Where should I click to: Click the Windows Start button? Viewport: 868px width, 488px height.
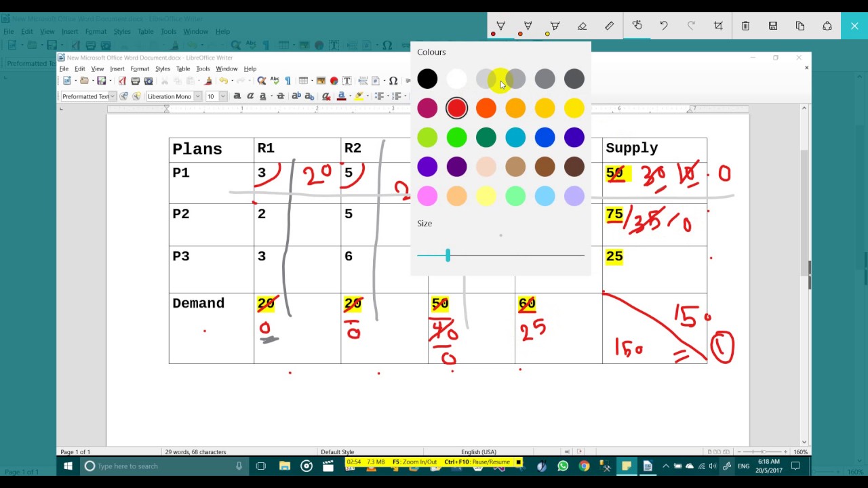pos(68,466)
